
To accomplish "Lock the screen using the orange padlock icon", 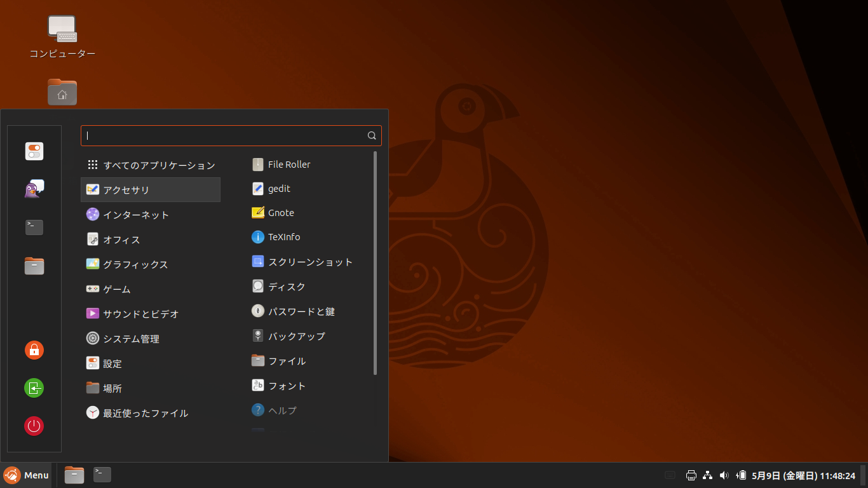I will (34, 349).
